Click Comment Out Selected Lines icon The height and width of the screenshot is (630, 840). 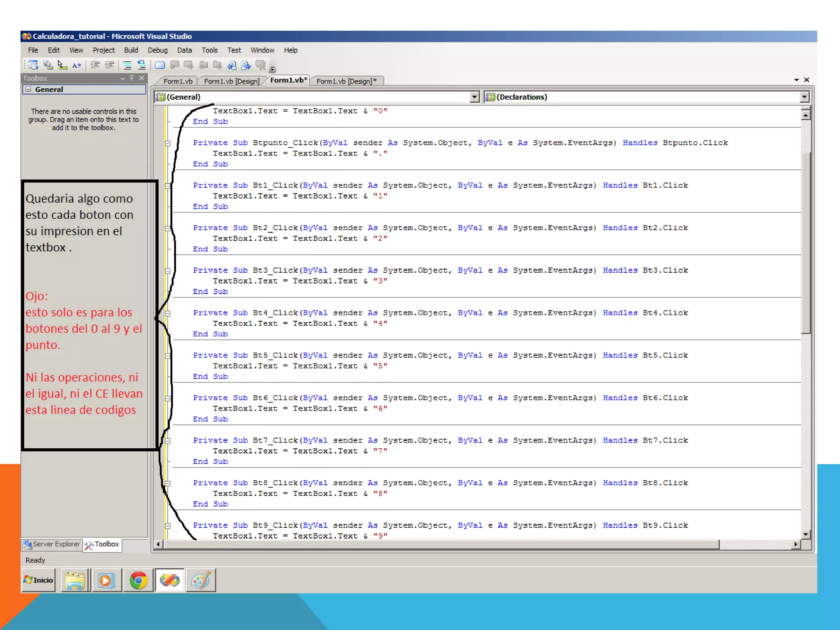(128, 65)
